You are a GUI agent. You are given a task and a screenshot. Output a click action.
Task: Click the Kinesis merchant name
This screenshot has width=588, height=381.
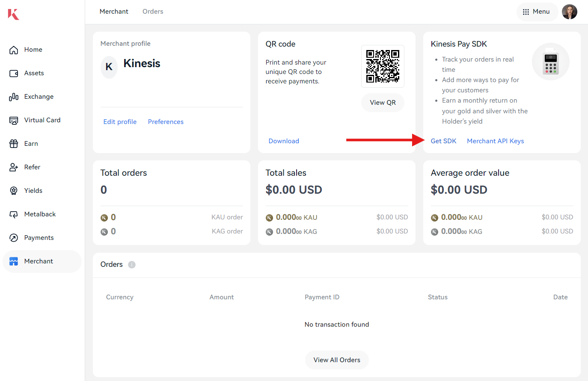(x=142, y=63)
